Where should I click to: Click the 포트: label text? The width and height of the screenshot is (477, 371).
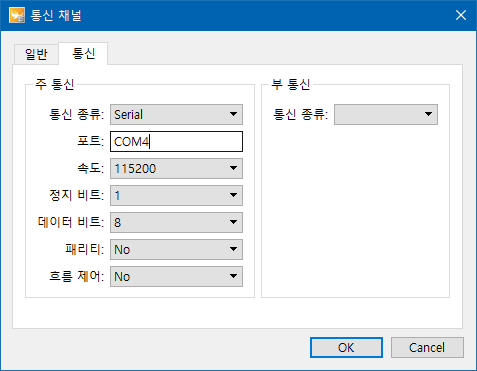(91, 141)
